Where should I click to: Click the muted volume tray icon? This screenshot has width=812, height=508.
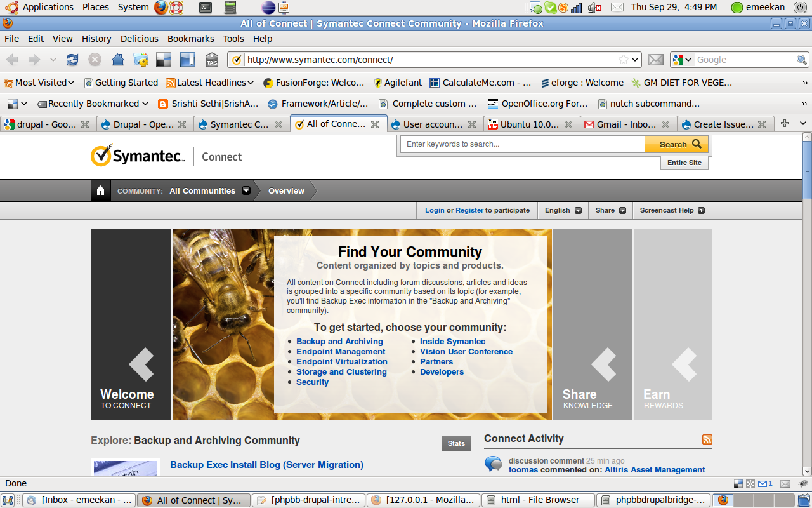click(x=594, y=8)
